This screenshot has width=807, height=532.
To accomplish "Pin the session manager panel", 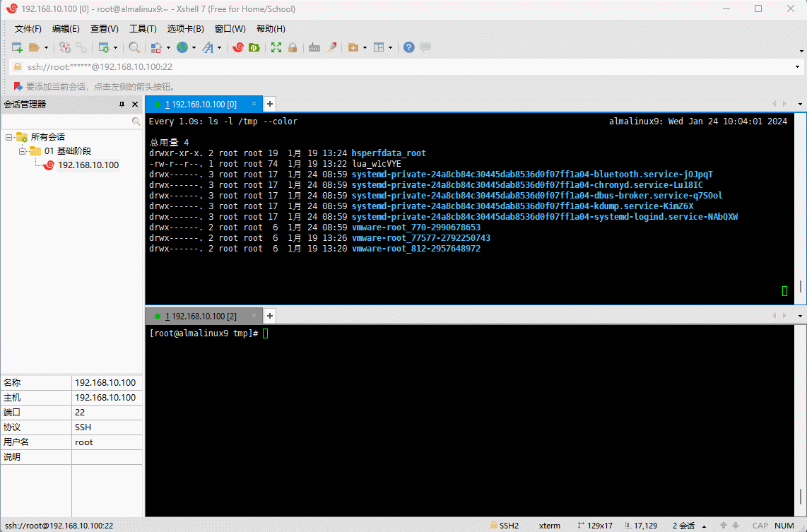I will click(122, 104).
